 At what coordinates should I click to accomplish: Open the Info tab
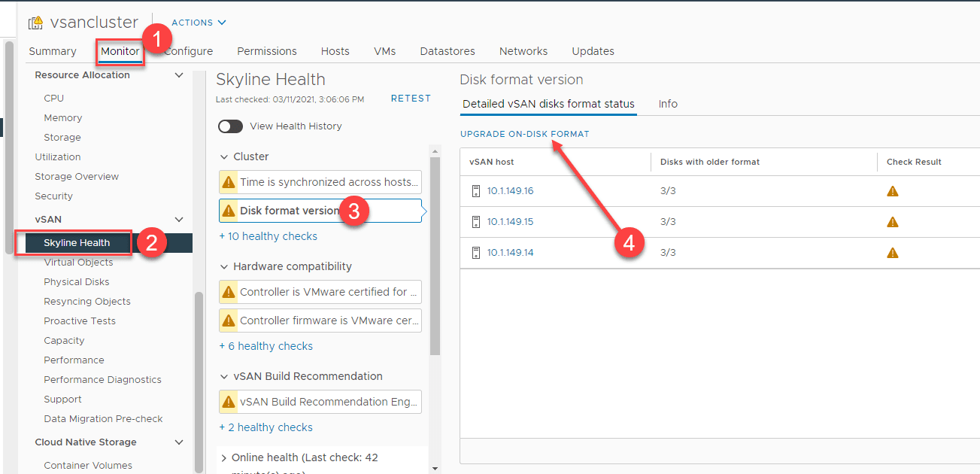[668, 104]
